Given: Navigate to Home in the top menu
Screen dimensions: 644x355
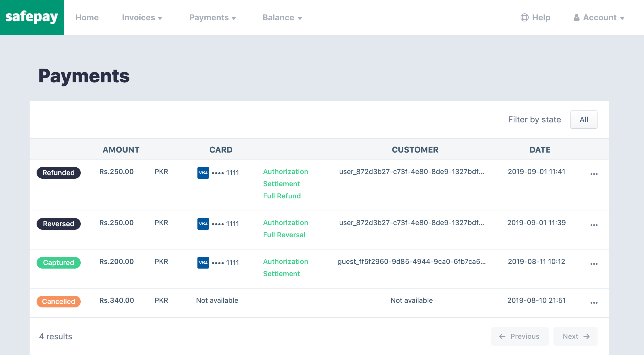Looking at the screenshot, I should pyautogui.click(x=87, y=17).
